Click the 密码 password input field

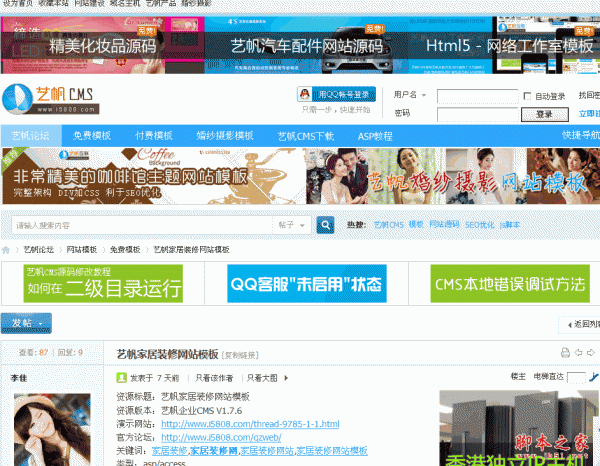[x=478, y=114]
